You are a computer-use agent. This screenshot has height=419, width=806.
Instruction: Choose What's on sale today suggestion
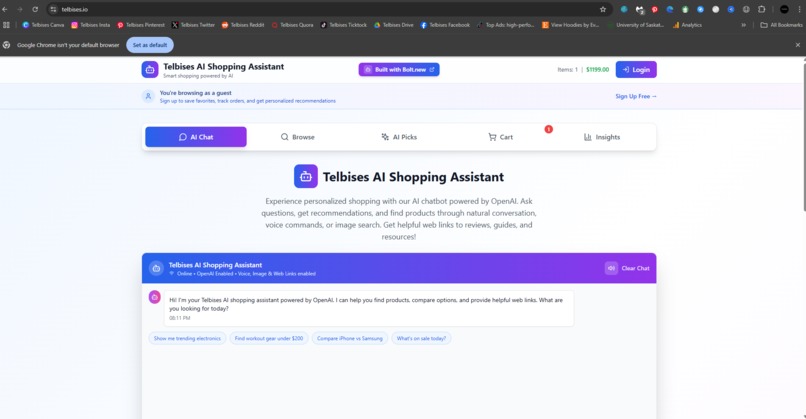421,338
